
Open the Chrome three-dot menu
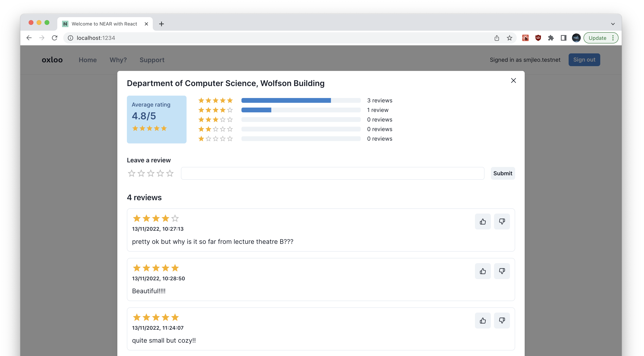click(x=613, y=38)
